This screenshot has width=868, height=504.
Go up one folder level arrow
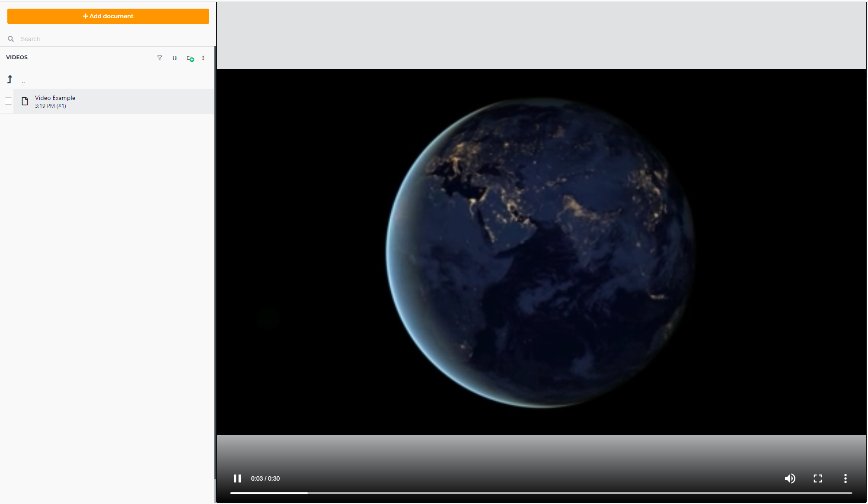pyautogui.click(x=10, y=79)
